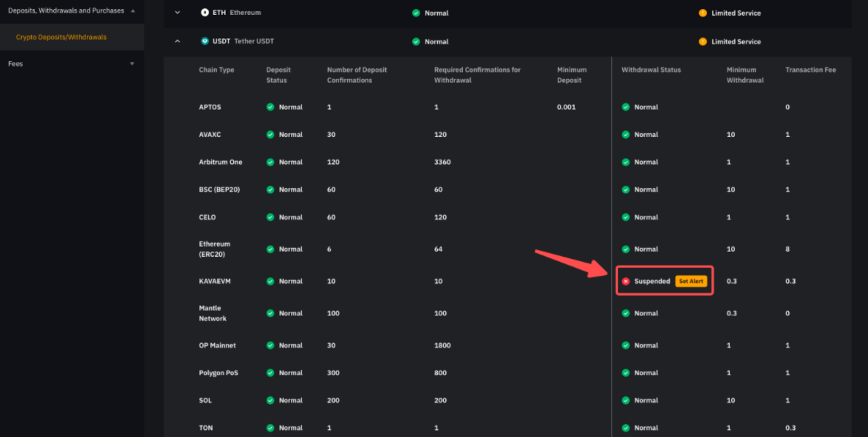Click green withdrawal status icon for Mantle Network
868x437 pixels.
pyautogui.click(x=626, y=313)
